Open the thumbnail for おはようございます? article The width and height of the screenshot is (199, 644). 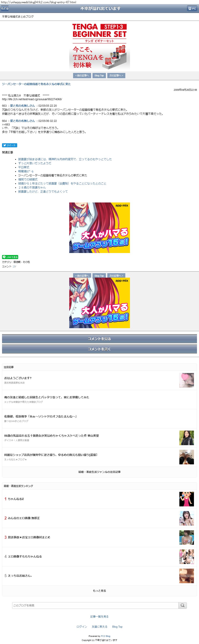pyautogui.click(x=186, y=380)
